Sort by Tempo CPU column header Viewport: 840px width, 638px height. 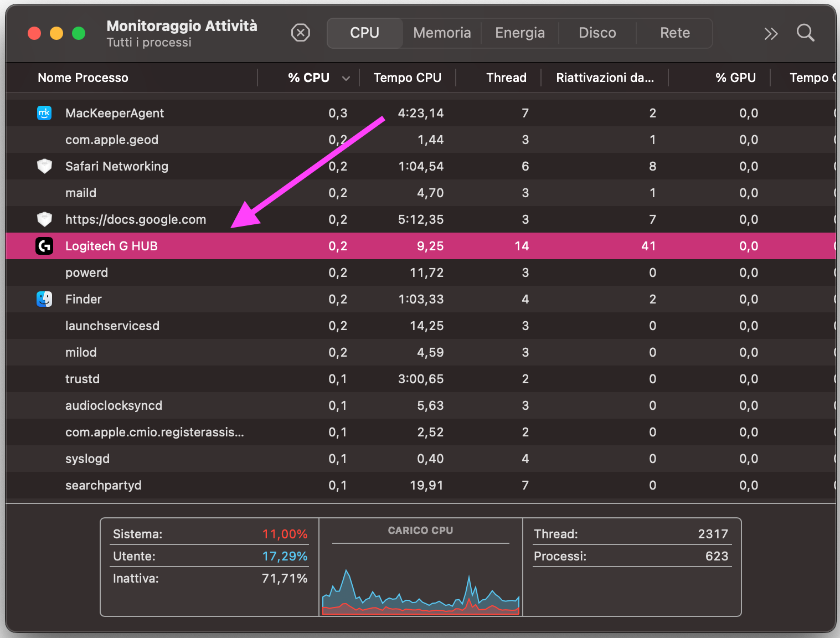pyautogui.click(x=407, y=78)
